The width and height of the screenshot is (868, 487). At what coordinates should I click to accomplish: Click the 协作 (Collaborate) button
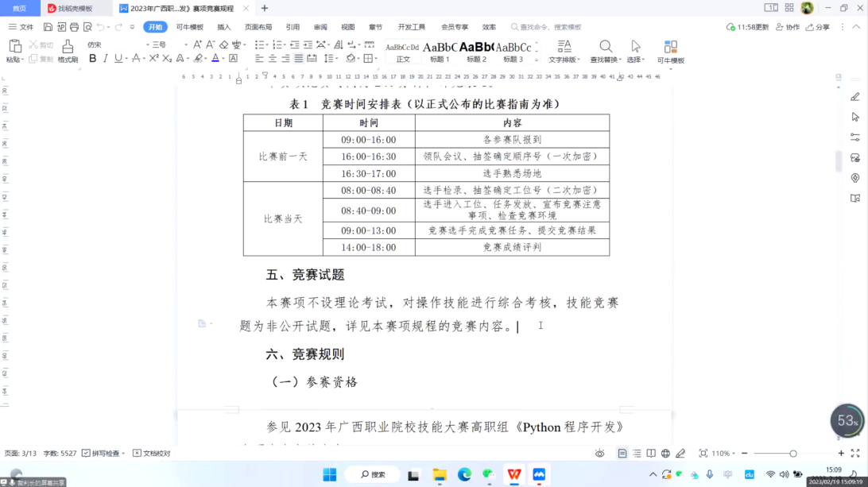[788, 27]
